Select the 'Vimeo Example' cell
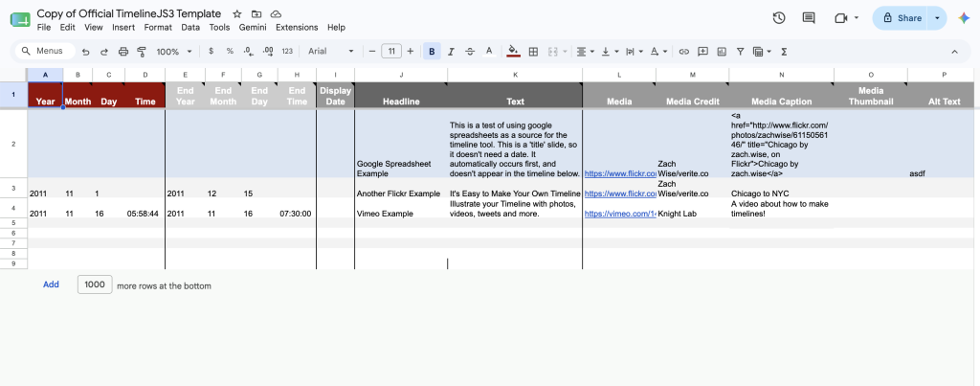The image size is (980, 386). pos(401,209)
